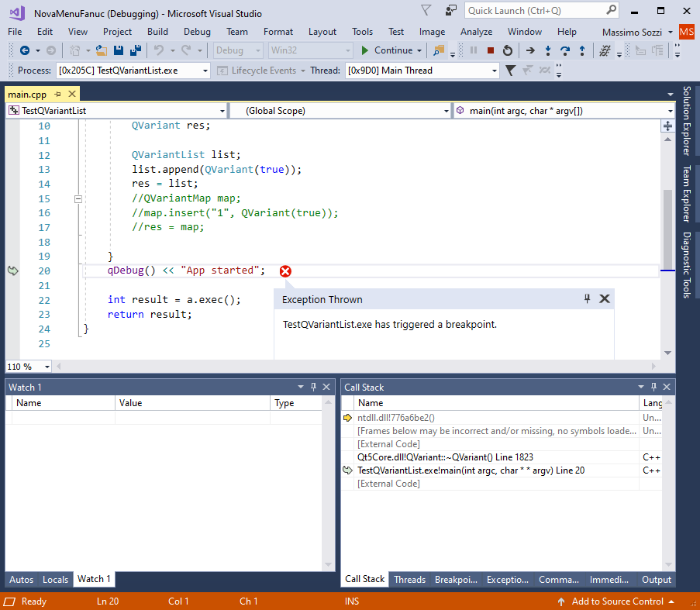Click the Quick Launch search field
The width and height of the screenshot is (700, 610).
tap(535, 11)
